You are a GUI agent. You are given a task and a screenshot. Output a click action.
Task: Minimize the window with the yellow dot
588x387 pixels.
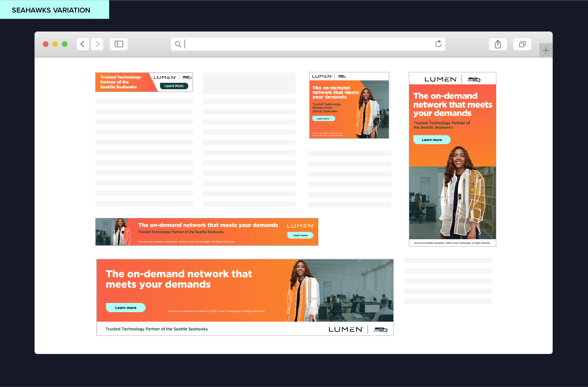(55, 44)
